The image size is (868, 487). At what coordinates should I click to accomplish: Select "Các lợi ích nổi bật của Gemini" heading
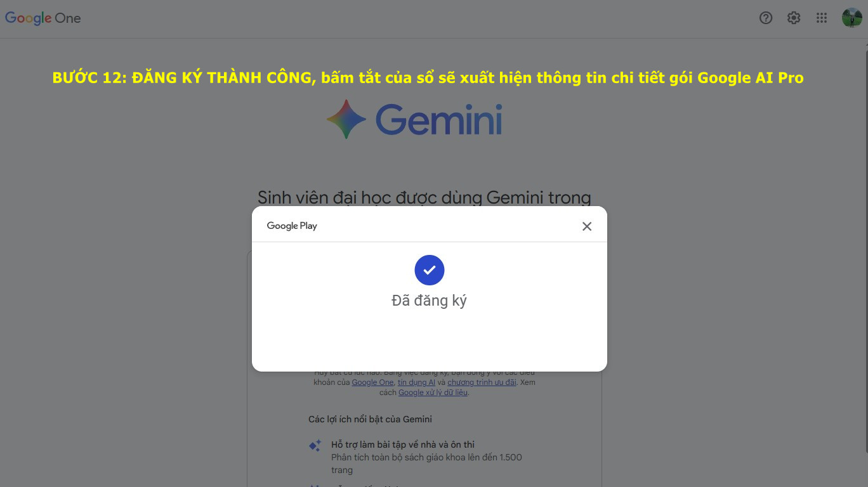point(370,419)
